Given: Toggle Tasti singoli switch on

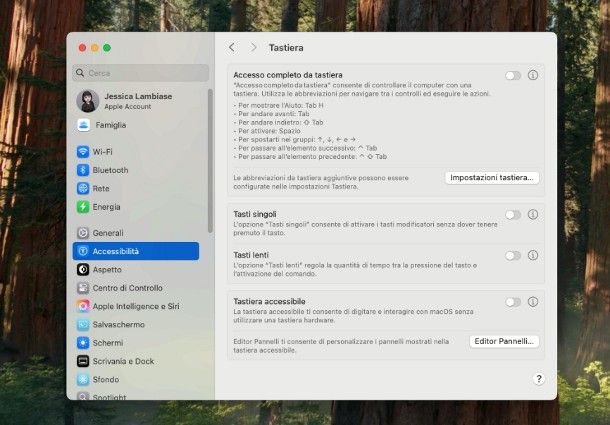Looking at the screenshot, I should [x=512, y=214].
